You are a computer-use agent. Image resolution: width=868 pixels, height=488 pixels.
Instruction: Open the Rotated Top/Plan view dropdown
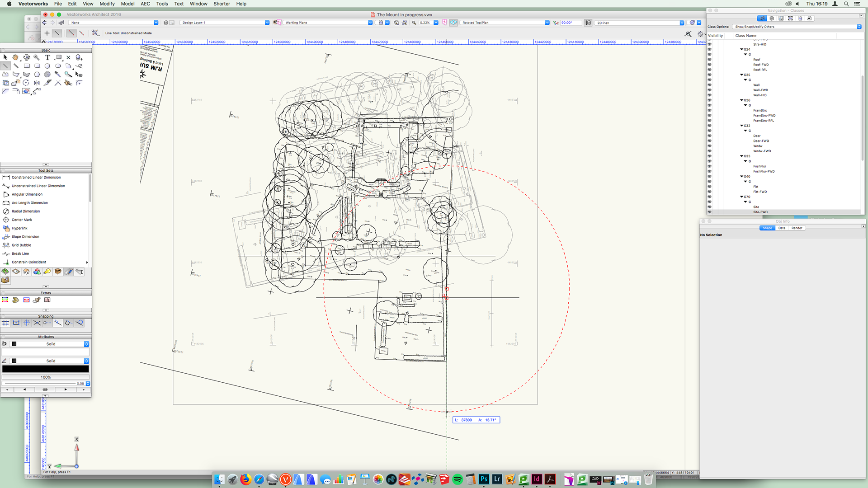[x=505, y=23]
